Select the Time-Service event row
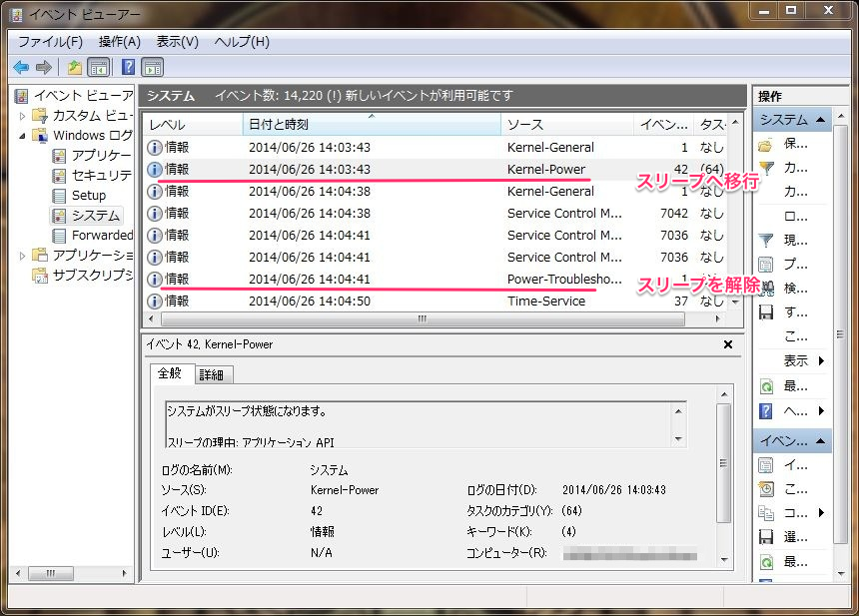 pyautogui.click(x=436, y=301)
